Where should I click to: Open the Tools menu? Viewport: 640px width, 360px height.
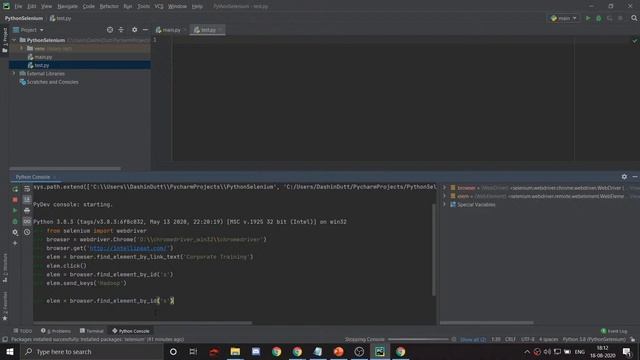coord(143,6)
